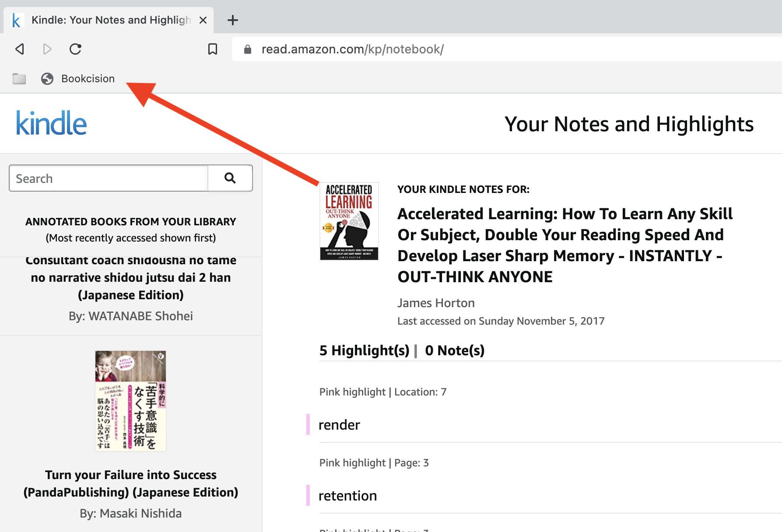Click the Bookcision globe icon
The image size is (782, 532).
pos(47,79)
